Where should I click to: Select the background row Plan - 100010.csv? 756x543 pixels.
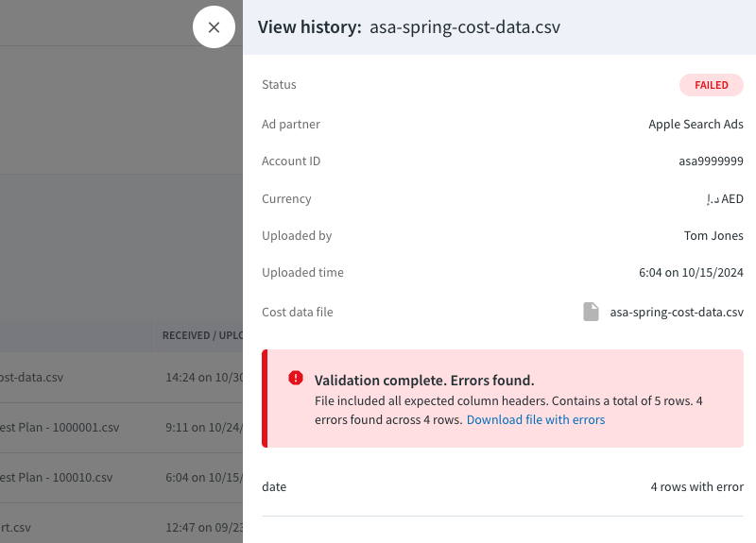click(x=122, y=478)
